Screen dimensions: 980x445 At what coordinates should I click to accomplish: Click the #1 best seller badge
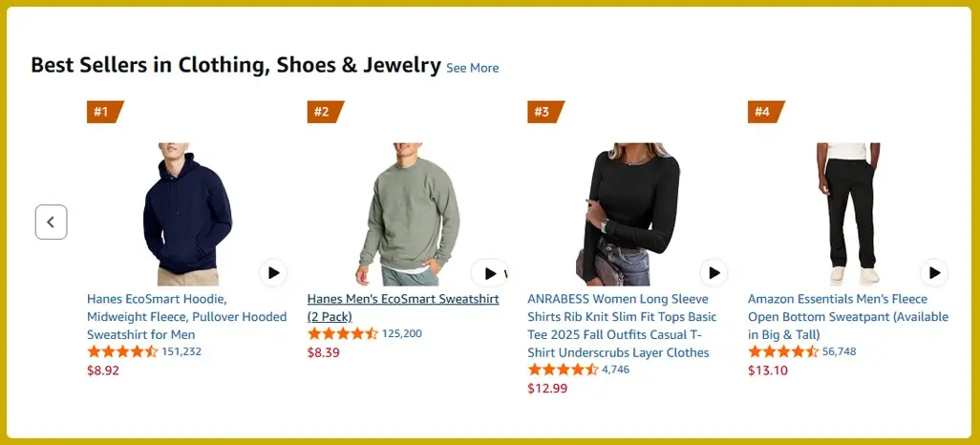pyautogui.click(x=102, y=112)
